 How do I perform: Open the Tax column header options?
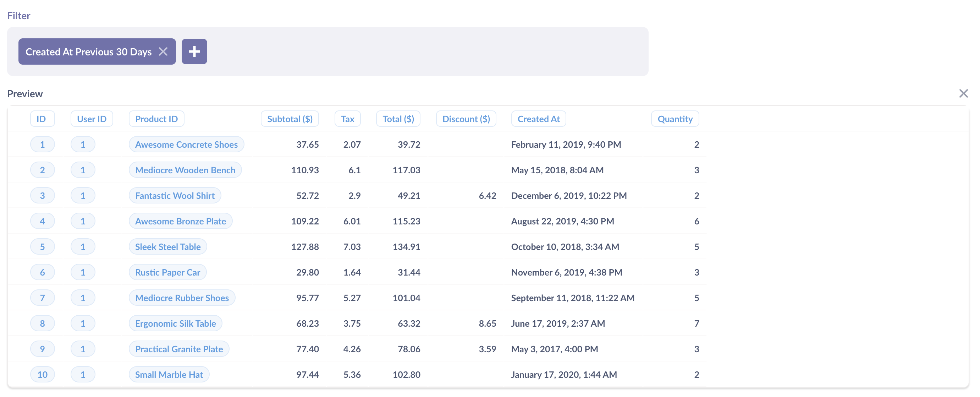tap(347, 118)
